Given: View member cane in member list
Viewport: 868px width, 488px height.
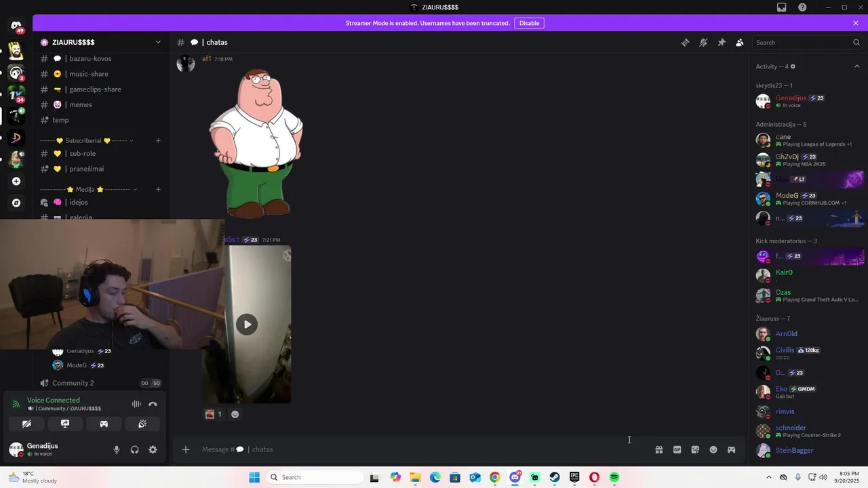Looking at the screenshot, I should (808, 140).
